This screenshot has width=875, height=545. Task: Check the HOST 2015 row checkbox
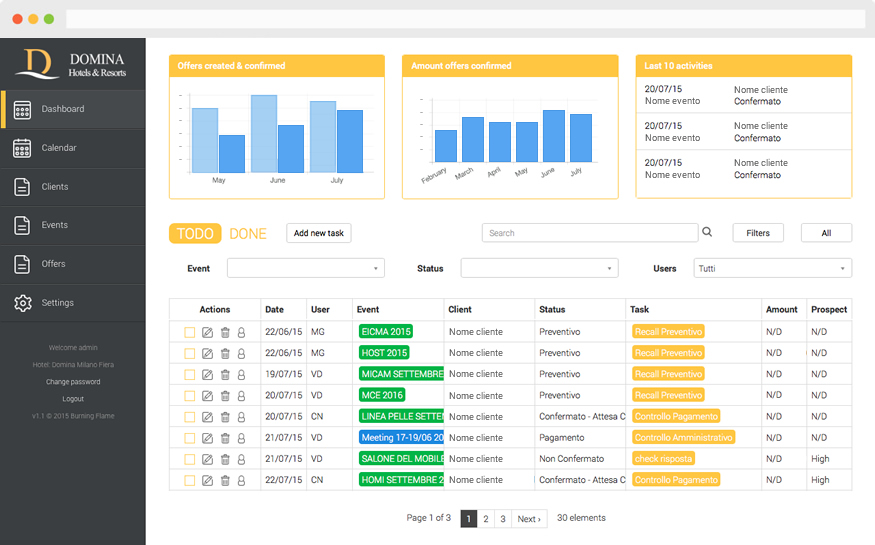click(x=190, y=354)
